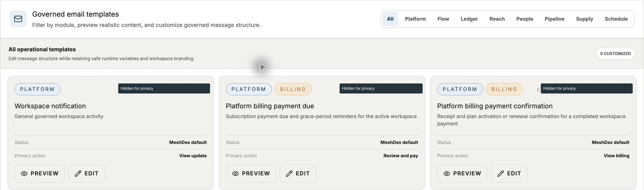Click BILLING tag on payment due card

[x=293, y=89]
